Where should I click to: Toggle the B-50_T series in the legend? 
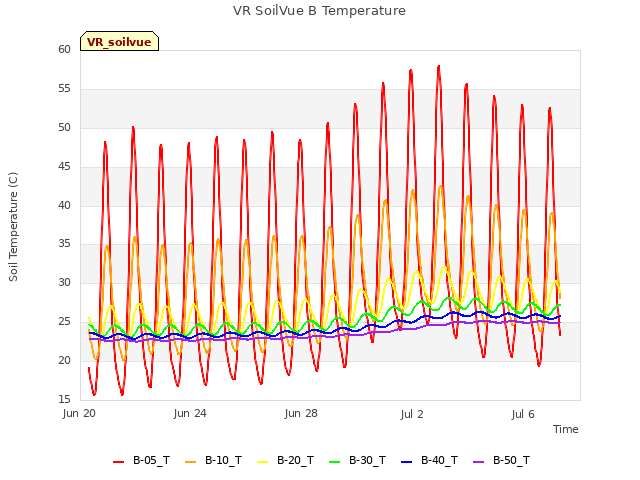tap(501, 461)
